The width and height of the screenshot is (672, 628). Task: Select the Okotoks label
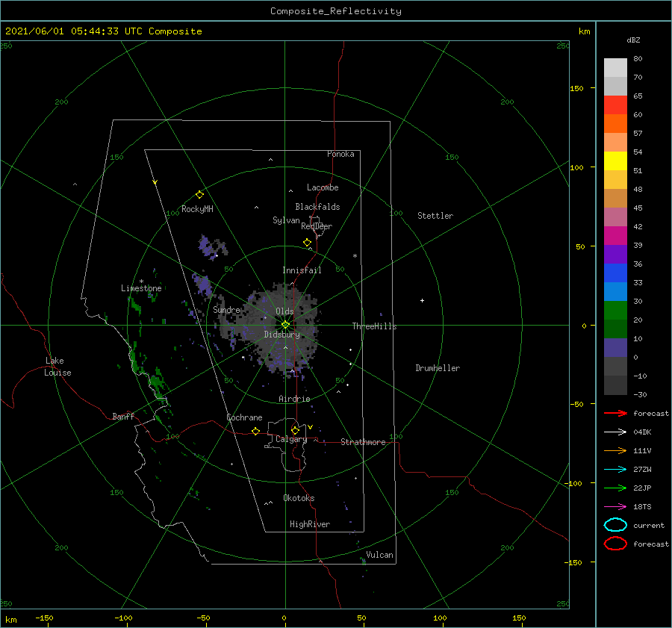299,498
